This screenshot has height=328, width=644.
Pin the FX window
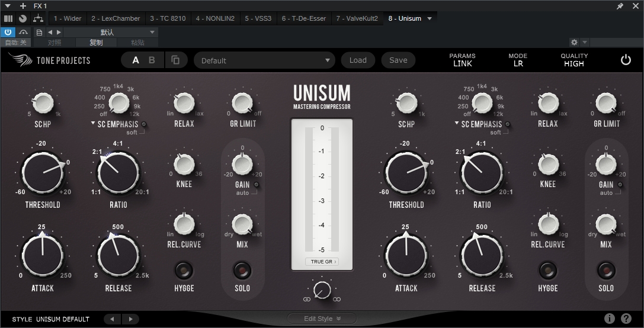point(620,6)
